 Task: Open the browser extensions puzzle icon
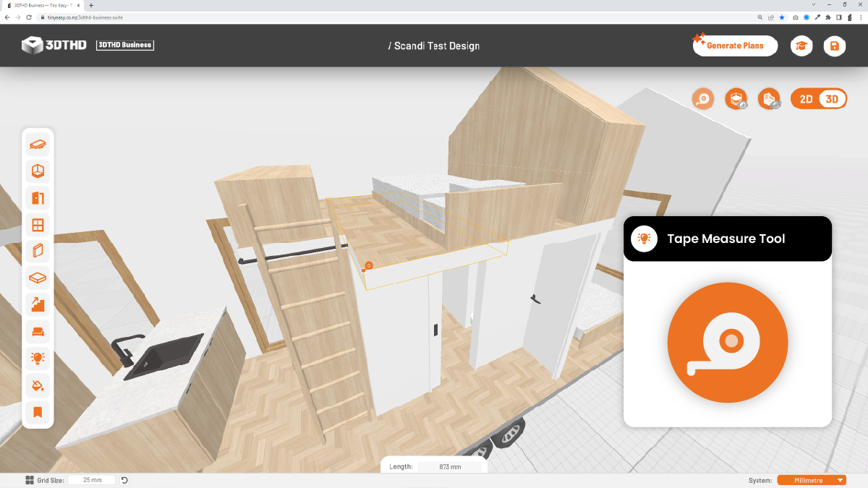point(827,17)
